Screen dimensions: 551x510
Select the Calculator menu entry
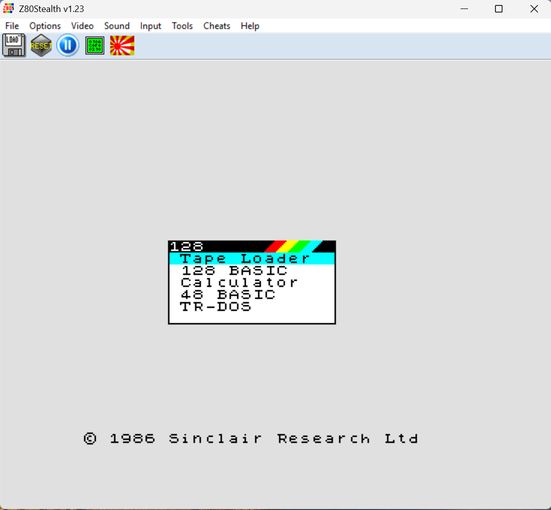[252, 283]
